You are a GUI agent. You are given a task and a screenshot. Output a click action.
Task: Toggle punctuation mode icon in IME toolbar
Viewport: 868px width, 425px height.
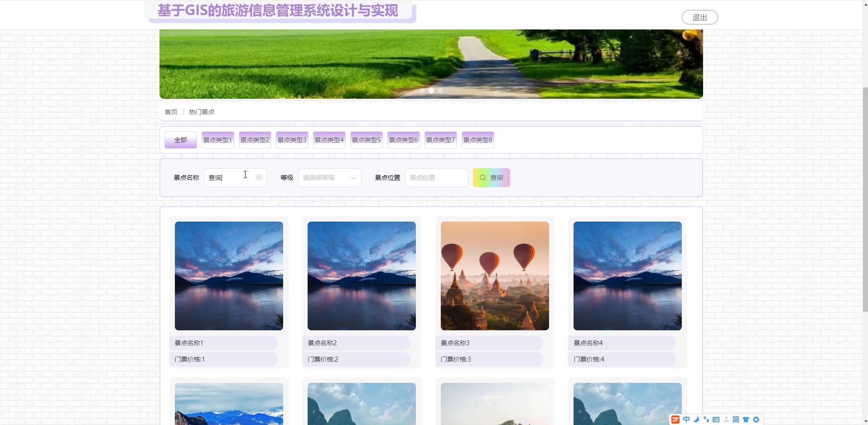tap(706, 420)
